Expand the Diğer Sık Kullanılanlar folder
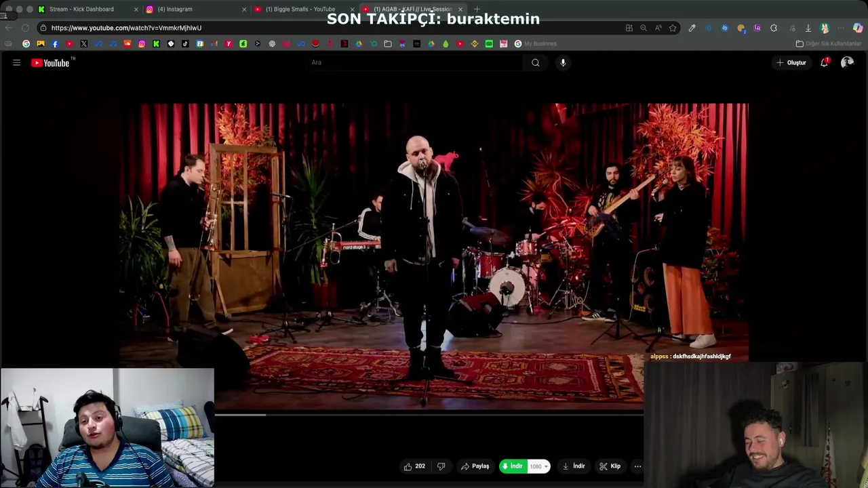 tap(828, 43)
